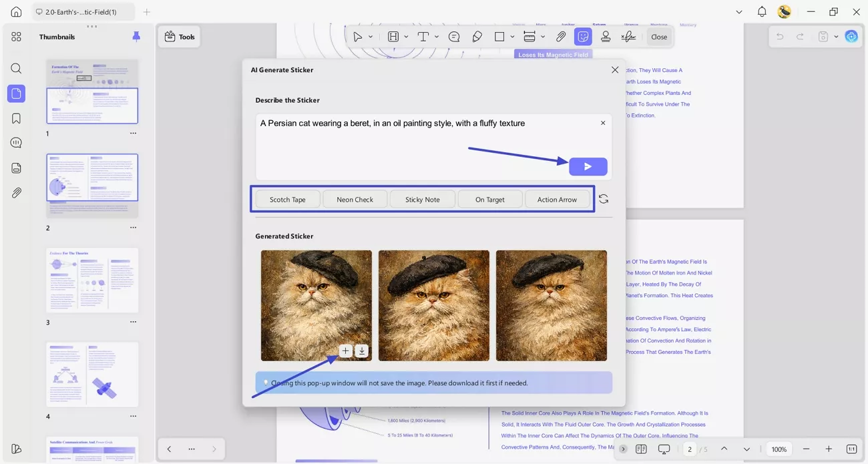868x464 pixels.
Task: Download the first generated cat sticker
Action: pyautogui.click(x=361, y=351)
